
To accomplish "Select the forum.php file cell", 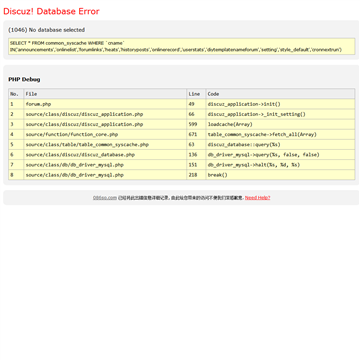I will (x=105, y=104).
